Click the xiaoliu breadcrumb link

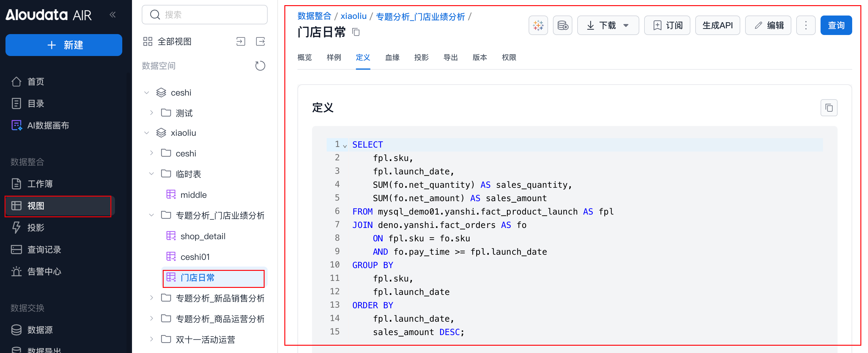353,16
